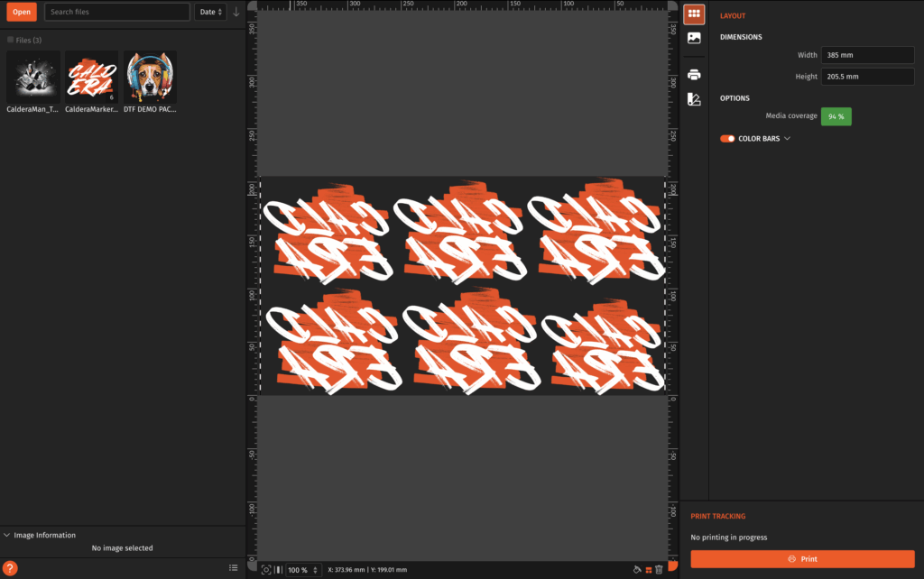Click the Print button

coord(802,559)
